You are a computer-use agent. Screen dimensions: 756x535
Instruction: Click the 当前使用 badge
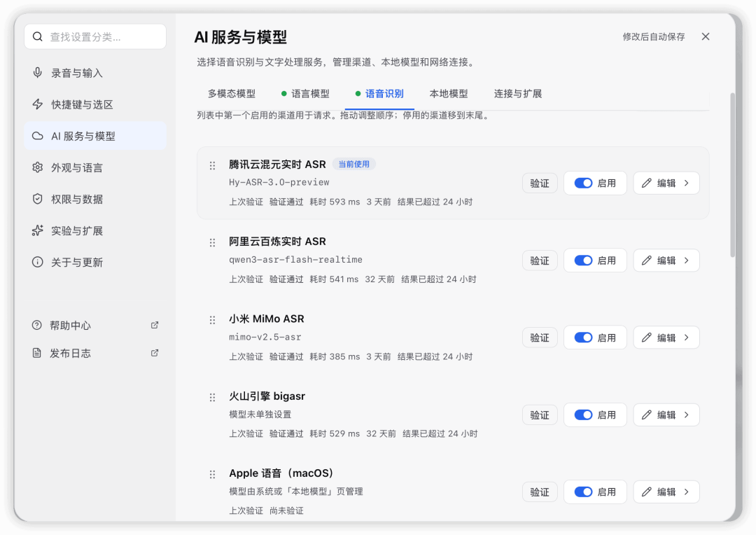354,165
